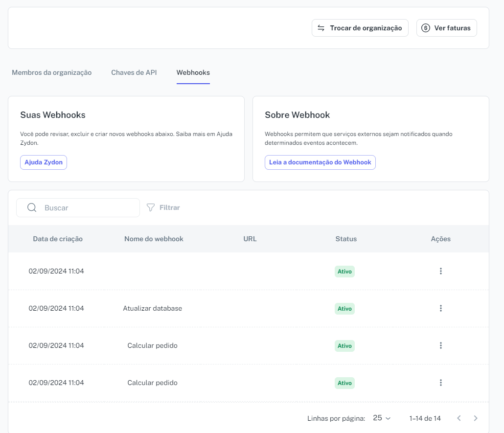Viewport: 504px width, 433px height.
Task: Click Ativo badge in Atualizar database row
Action: [x=344, y=309]
